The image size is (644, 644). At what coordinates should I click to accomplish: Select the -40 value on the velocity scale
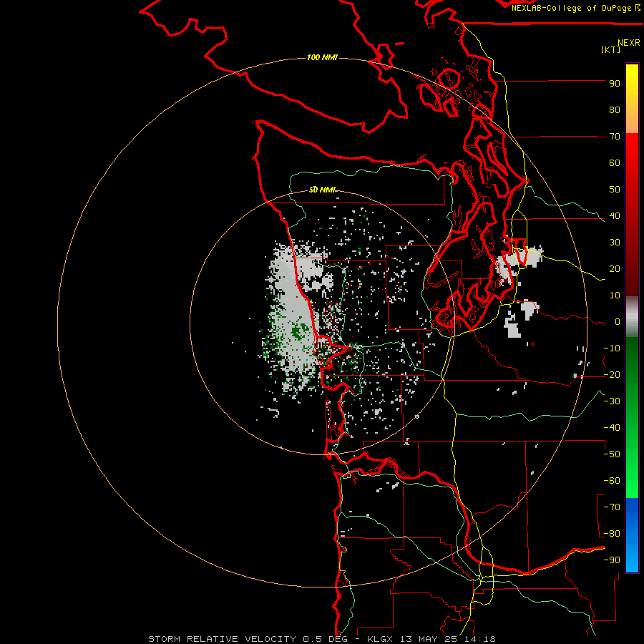click(612, 428)
